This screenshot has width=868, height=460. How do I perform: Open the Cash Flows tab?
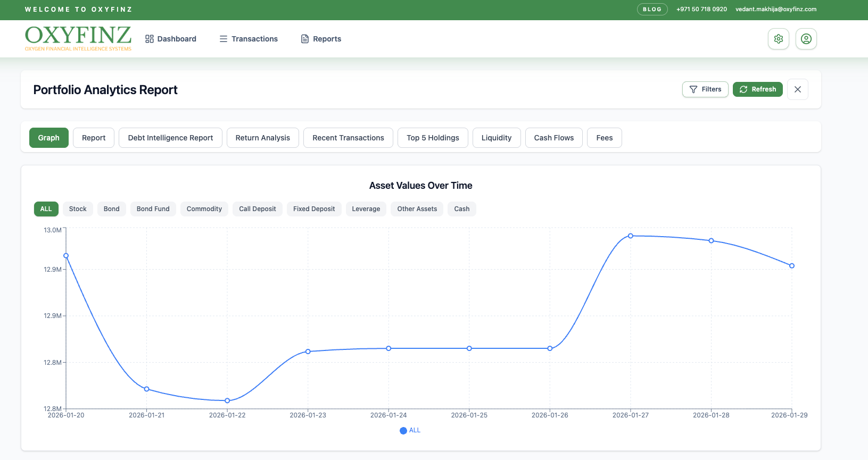(x=554, y=138)
